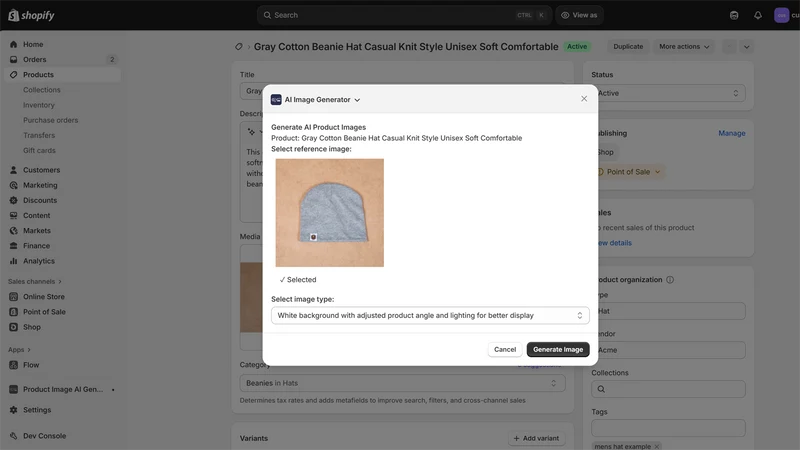
Task: Click the sidekick icon in top bar
Action: click(x=734, y=15)
